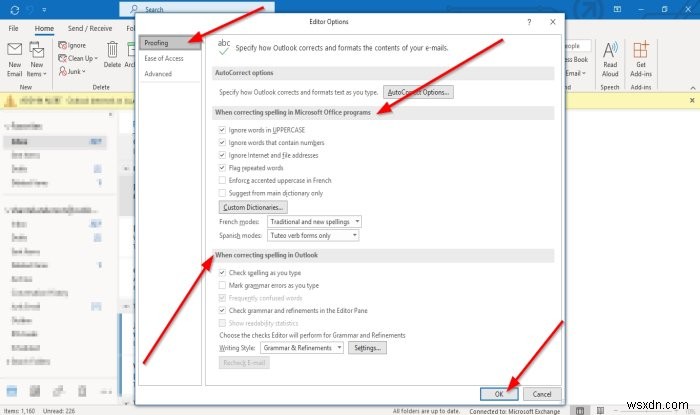Image resolution: width=700 pixels, height=415 pixels.
Task: Dismiss the yellow notification bar
Action: pos(692,100)
